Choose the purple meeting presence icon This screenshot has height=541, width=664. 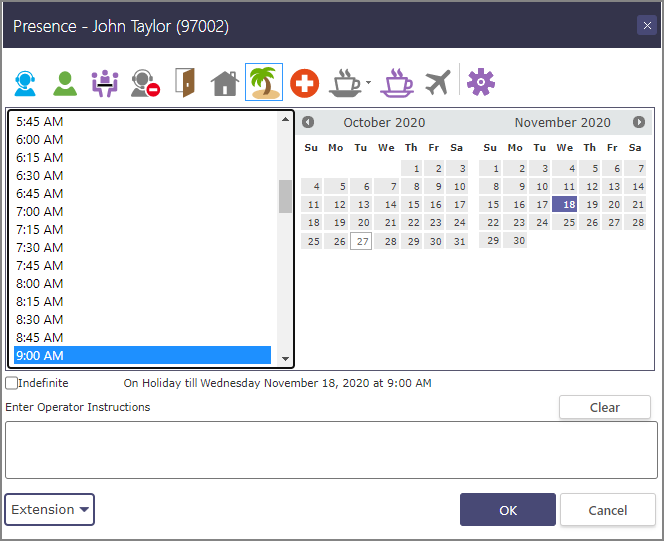105,83
